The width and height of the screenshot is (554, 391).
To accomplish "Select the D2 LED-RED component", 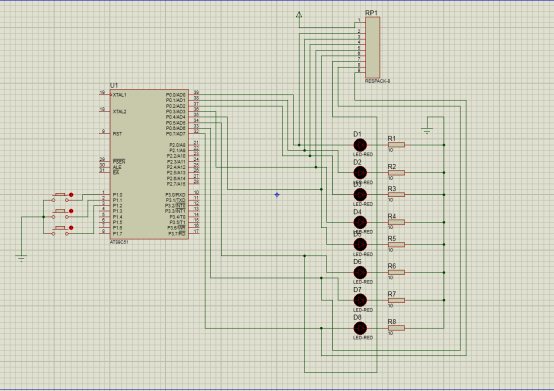I will pos(360,173).
